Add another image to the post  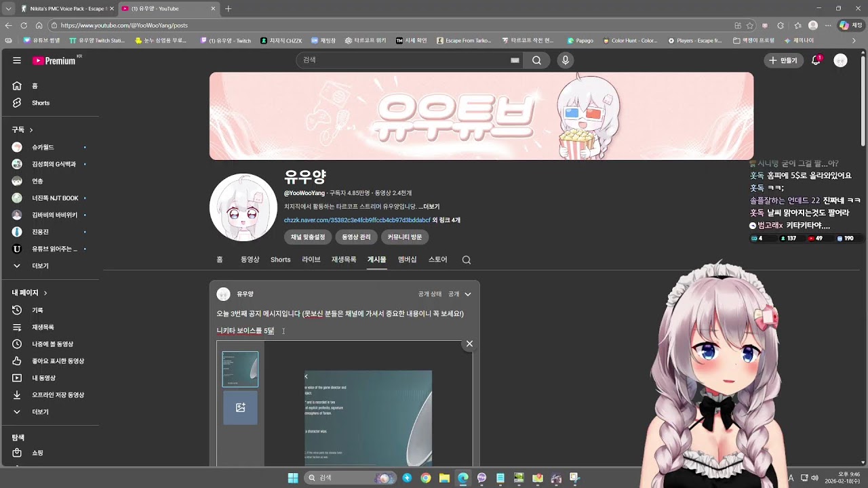[240, 407]
